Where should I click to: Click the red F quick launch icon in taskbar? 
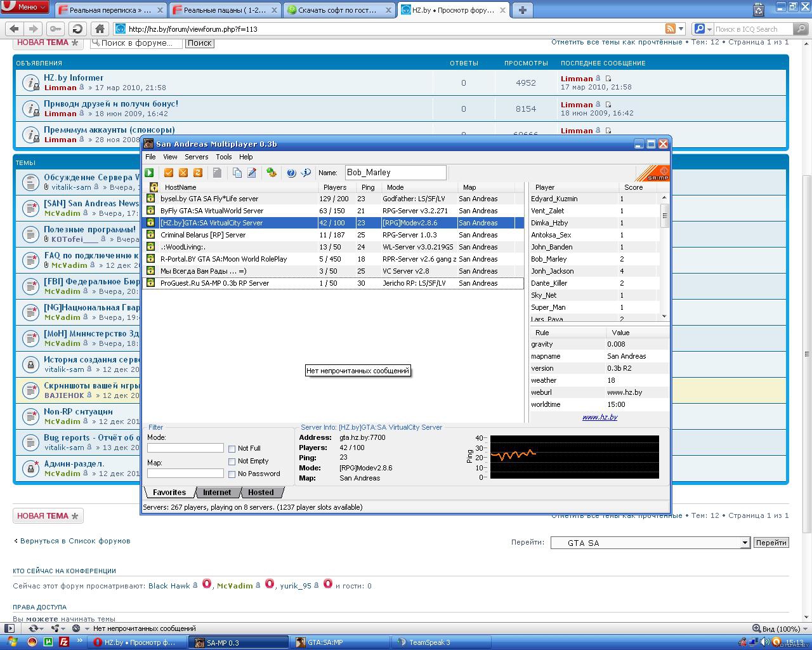pyautogui.click(x=64, y=642)
